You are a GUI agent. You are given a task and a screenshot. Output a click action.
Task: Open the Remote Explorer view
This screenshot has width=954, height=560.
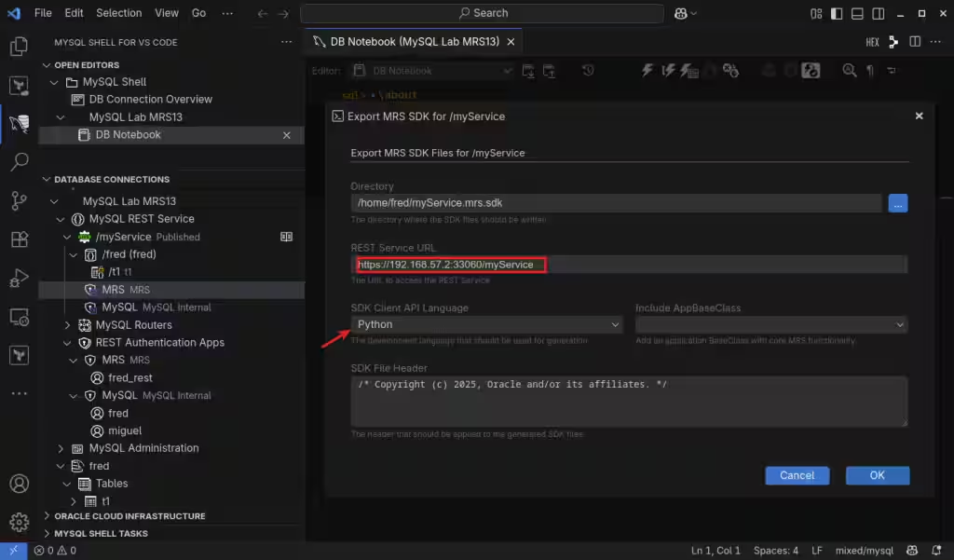pos(19,317)
